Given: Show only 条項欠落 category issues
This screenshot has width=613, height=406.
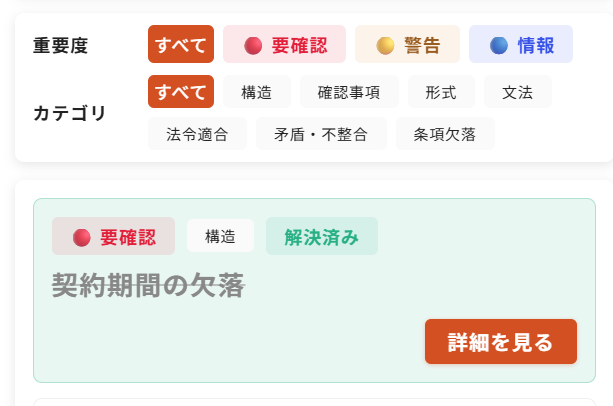Looking at the screenshot, I should click(445, 134).
